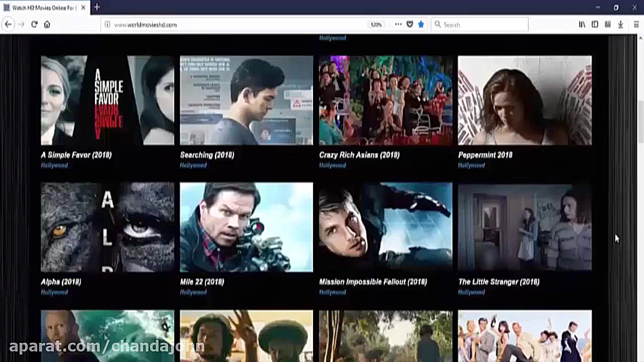
Task: Click the "A Simple Favor (2018)" title link
Action: pyautogui.click(x=76, y=155)
